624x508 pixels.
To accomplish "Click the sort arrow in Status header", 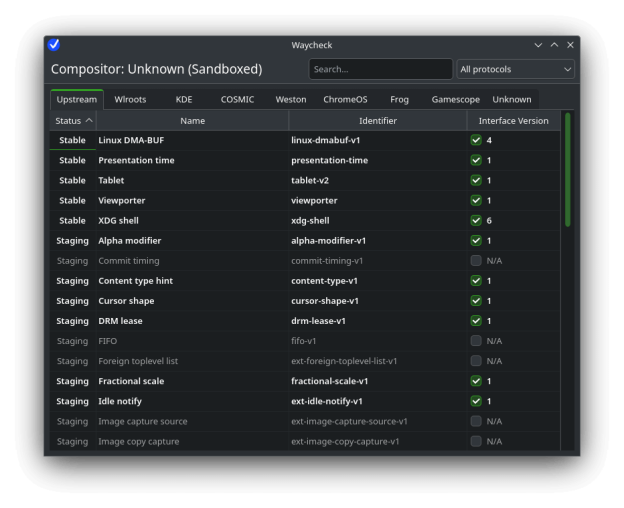I will 88,121.
